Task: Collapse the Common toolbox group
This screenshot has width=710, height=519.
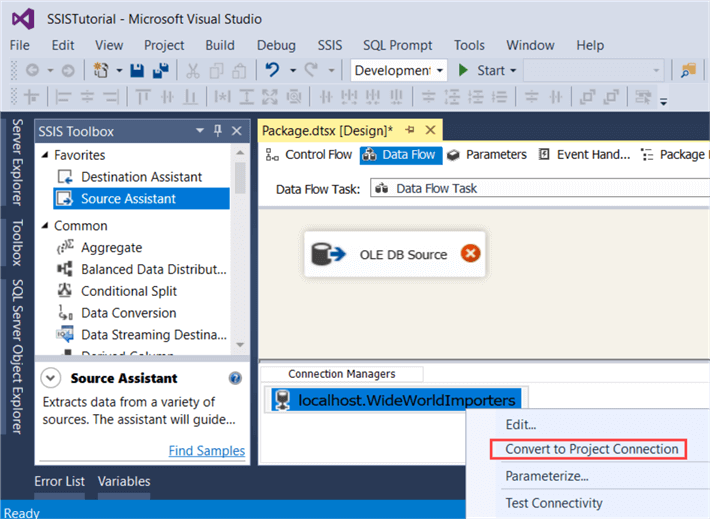Action: click(x=45, y=226)
